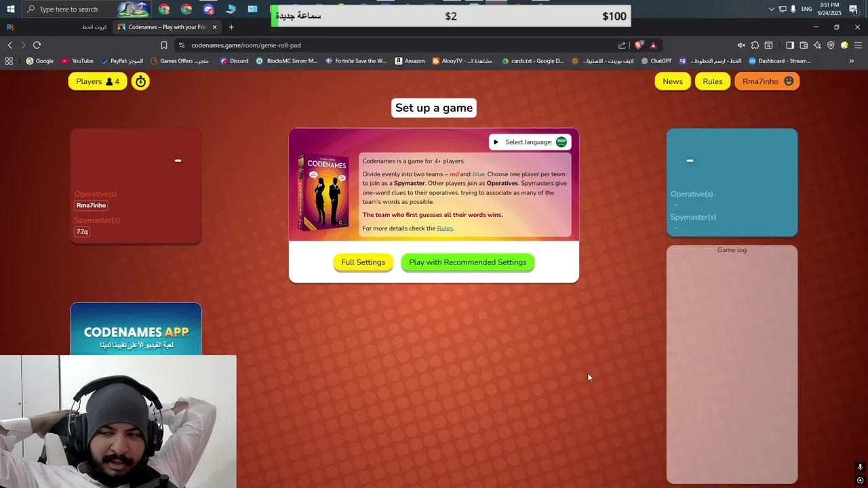Viewport: 868px width, 488px height.
Task: Open a new browser tab
Action: pyautogui.click(x=231, y=27)
